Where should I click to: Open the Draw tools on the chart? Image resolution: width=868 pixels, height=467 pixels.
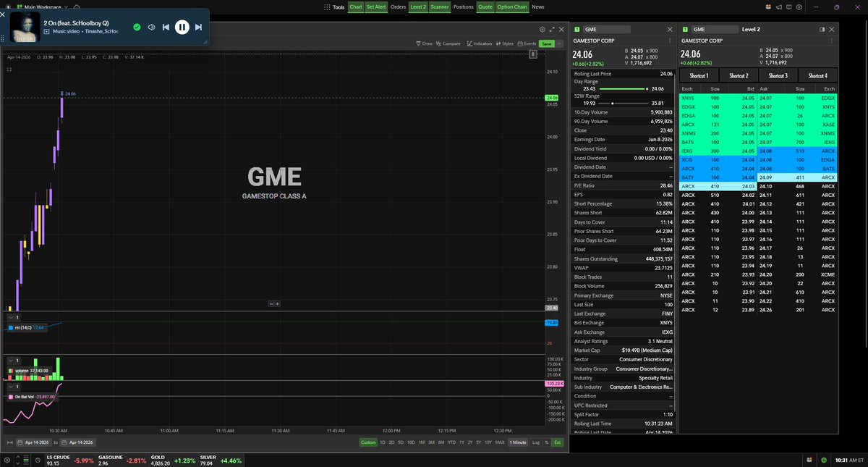[x=424, y=43]
